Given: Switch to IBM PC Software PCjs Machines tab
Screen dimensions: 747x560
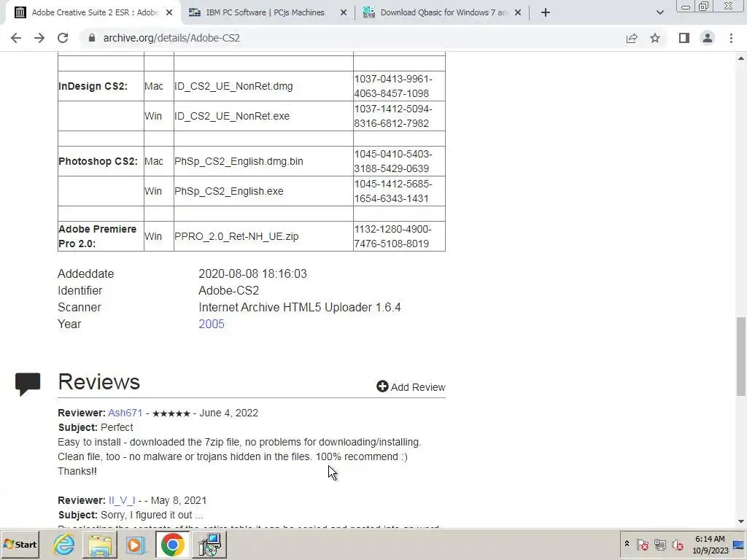Looking at the screenshot, I should click(265, 12).
